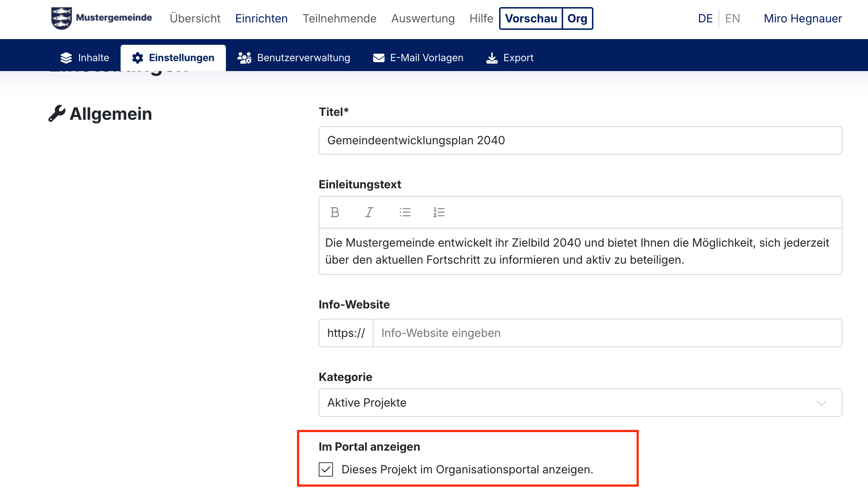This screenshot has width=868, height=489.
Task: Click the Vorschau button
Action: point(531,18)
